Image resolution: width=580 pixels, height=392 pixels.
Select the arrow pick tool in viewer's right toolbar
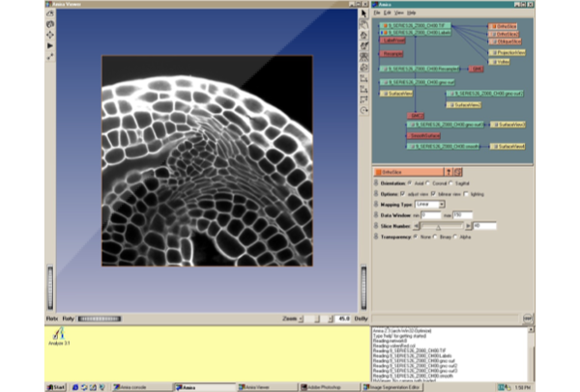tap(364, 14)
